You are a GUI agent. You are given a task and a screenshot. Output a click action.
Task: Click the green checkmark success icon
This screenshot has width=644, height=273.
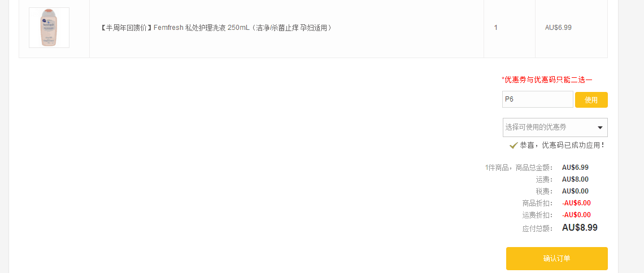pos(514,145)
